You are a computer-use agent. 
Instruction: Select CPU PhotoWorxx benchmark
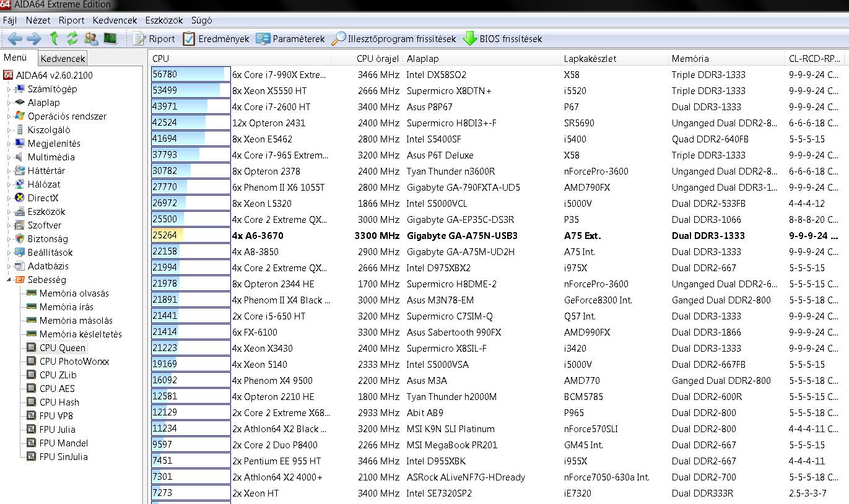74,362
